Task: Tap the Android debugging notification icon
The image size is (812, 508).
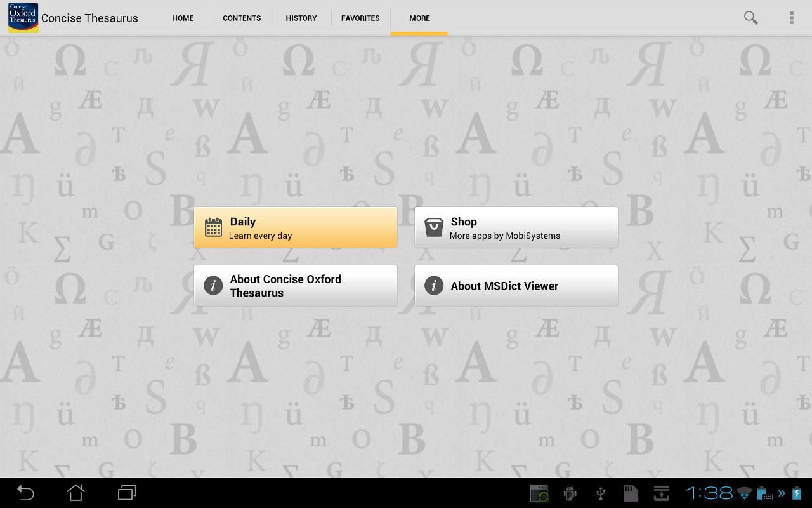Action: click(570, 493)
